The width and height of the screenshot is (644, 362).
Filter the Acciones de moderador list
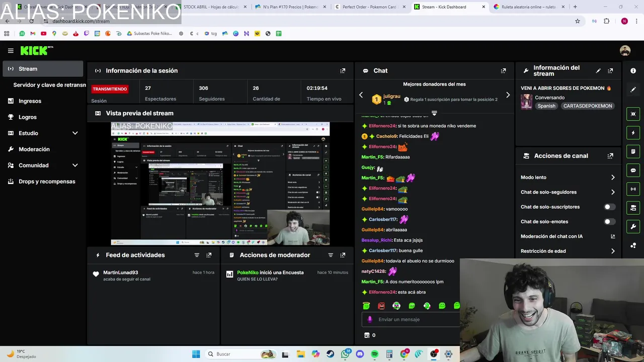[331, 255]
